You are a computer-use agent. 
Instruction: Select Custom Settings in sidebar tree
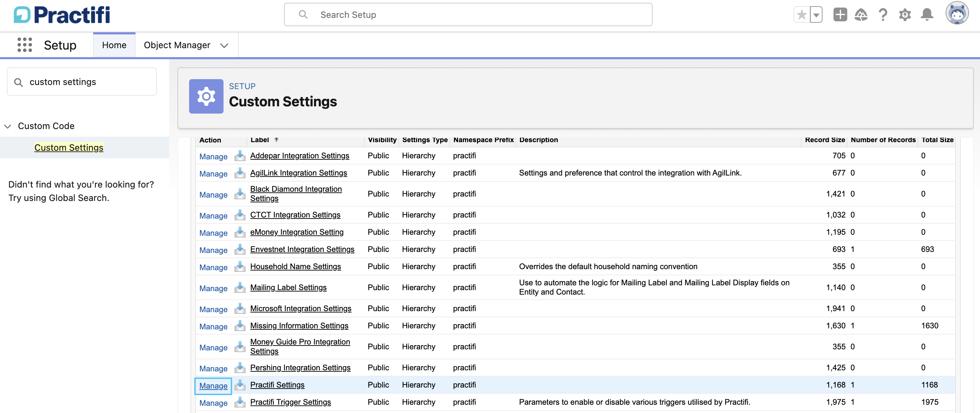[x=69, y=148]
